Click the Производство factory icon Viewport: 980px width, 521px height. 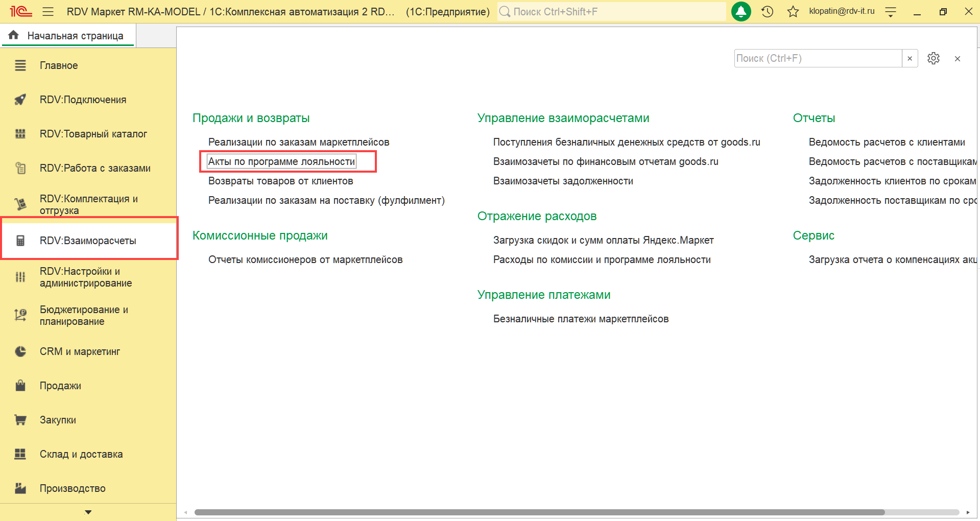20,488
